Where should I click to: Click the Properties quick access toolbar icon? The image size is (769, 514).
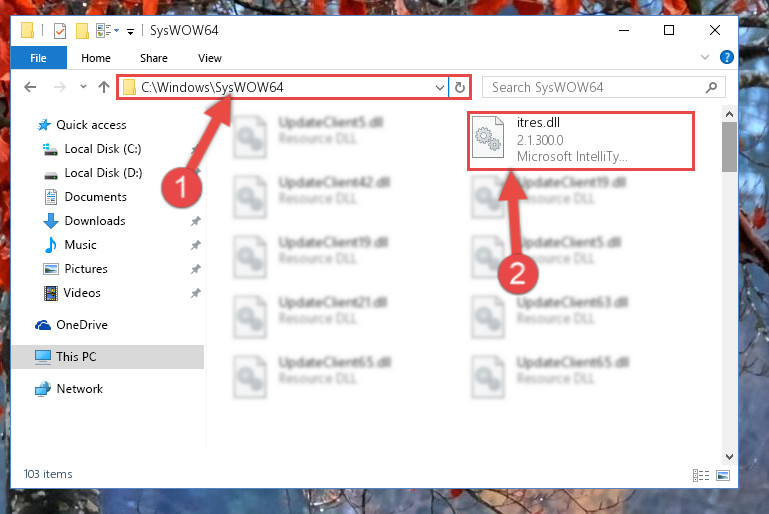point(60,31)
